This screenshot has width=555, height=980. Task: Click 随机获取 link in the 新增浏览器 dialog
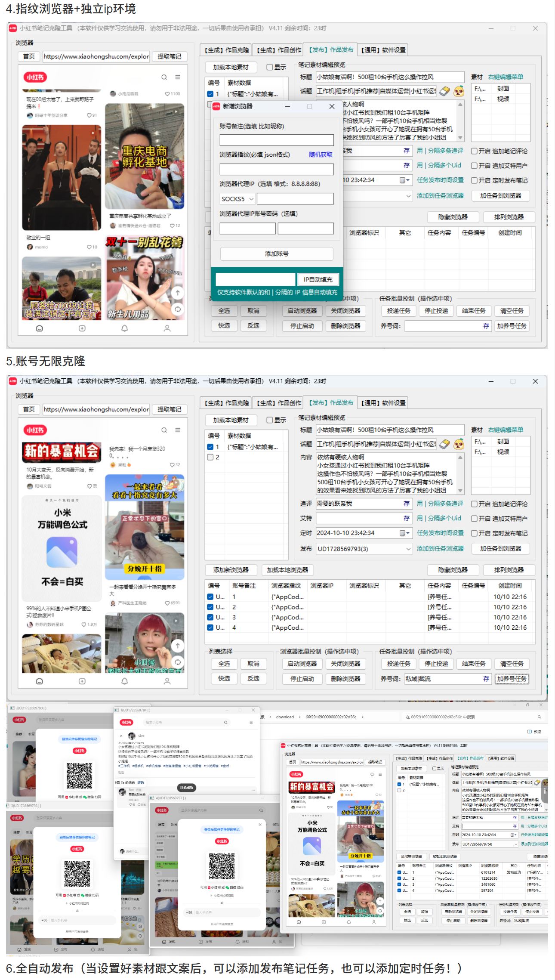pyautogui.click(x=321, y=155)
